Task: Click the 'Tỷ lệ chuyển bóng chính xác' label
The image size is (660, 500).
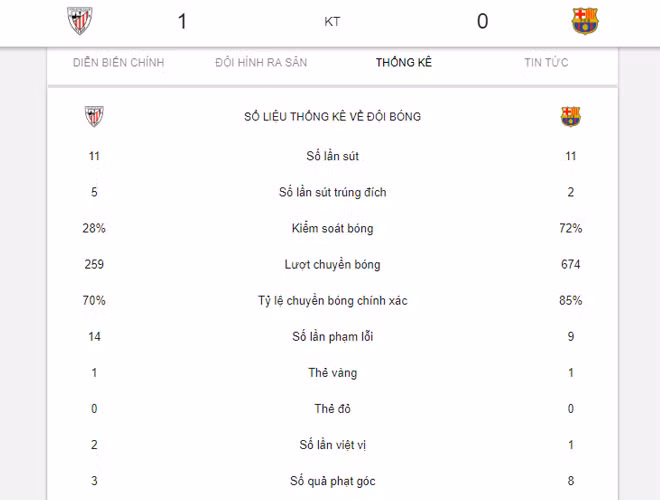Action: click(x=333, y=301)
